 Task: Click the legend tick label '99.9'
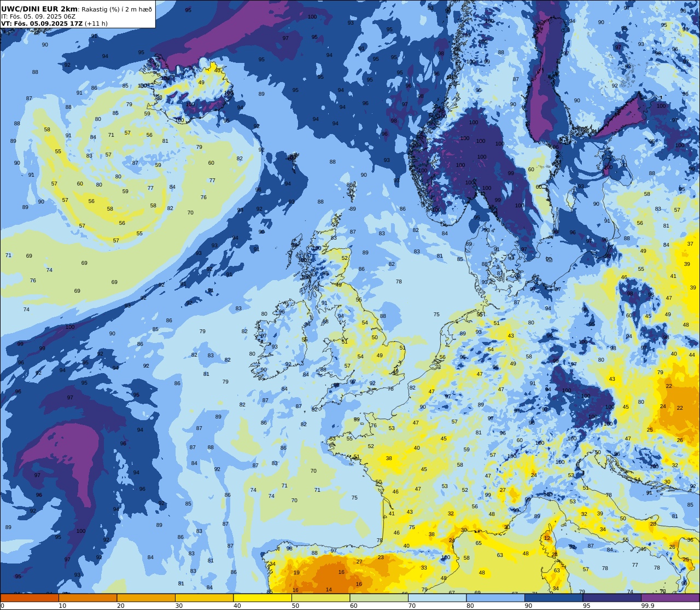pyautogui.click(x=647, y=606)
